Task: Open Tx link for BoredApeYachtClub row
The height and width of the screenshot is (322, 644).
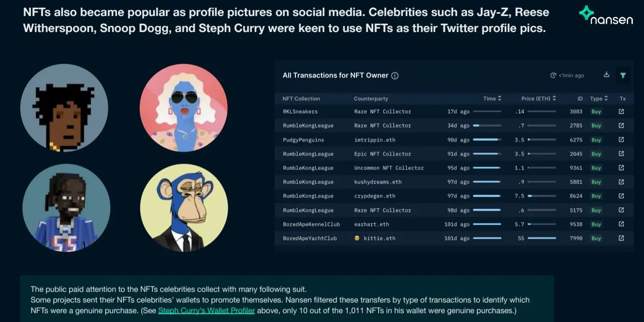Action: pos(621,238)
